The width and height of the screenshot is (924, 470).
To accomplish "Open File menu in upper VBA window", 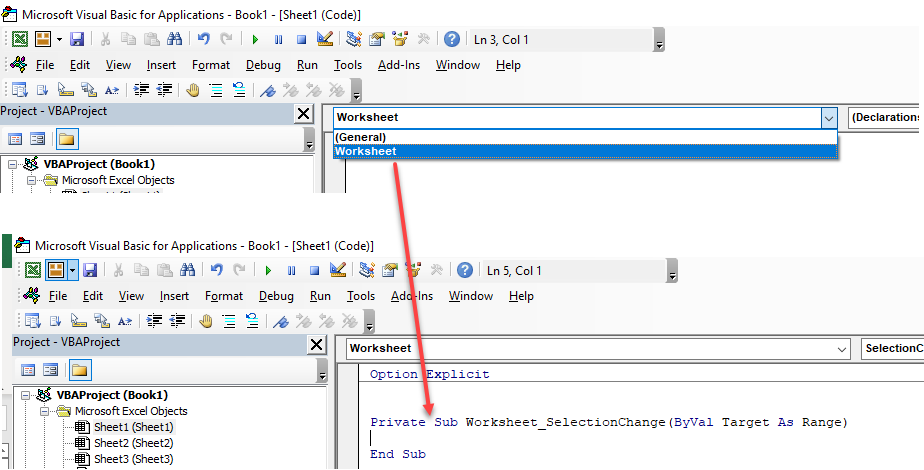I will (x=45, y=65).
